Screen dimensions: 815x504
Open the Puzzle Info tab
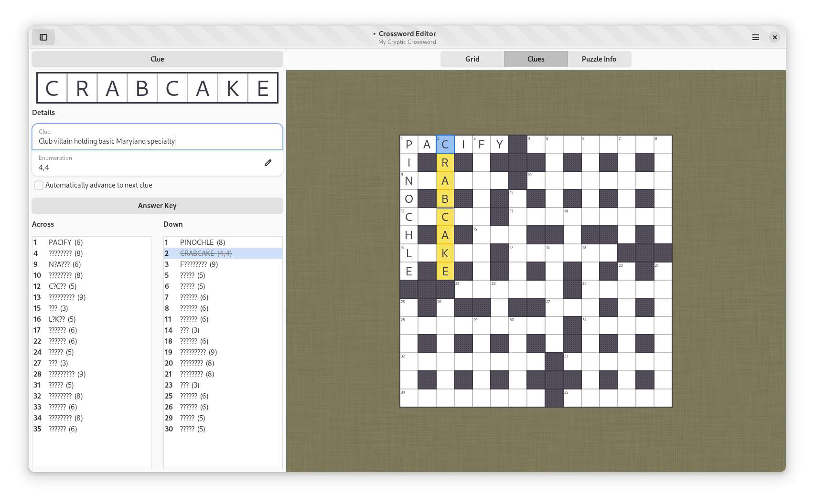click(599, 59)
